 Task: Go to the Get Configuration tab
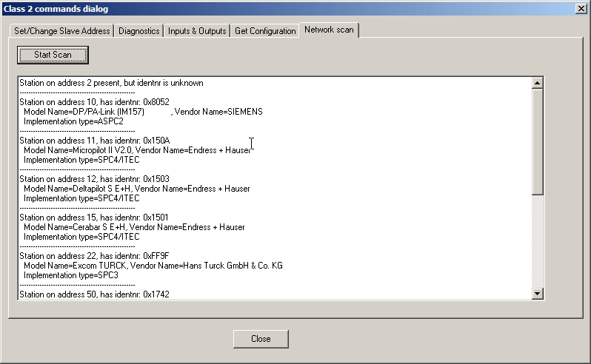coord(264,31)
